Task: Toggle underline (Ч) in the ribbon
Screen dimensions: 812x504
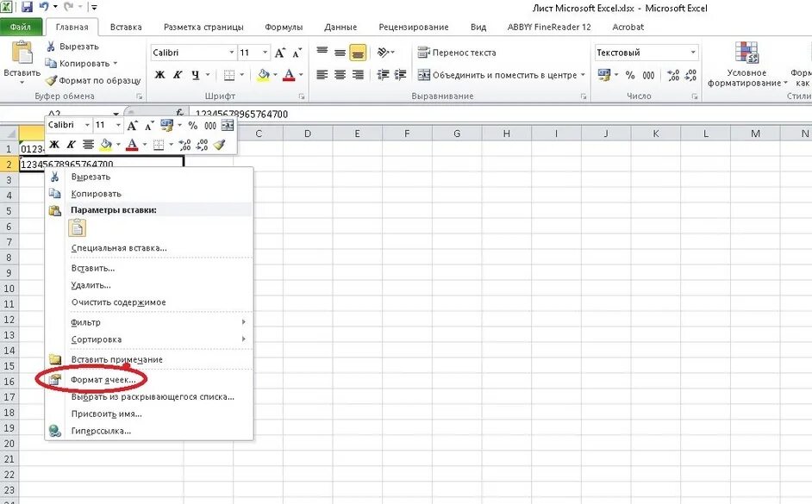Action: tap(195, 75)
